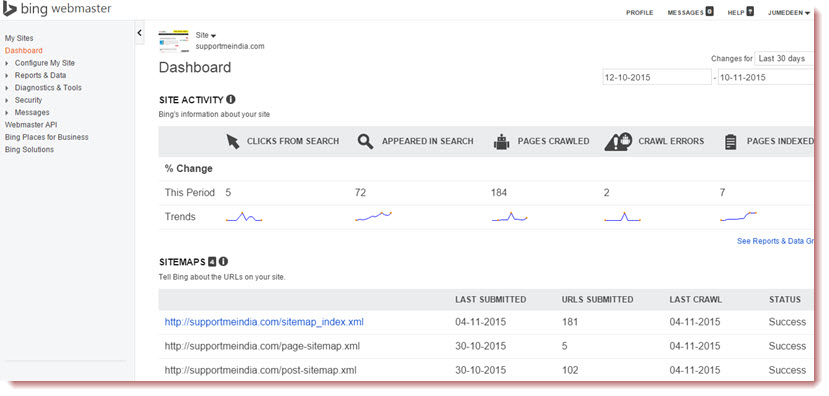829x396 pixels.
Task: Open the supportmeindia.com site thumbnail
Action: 174,41
